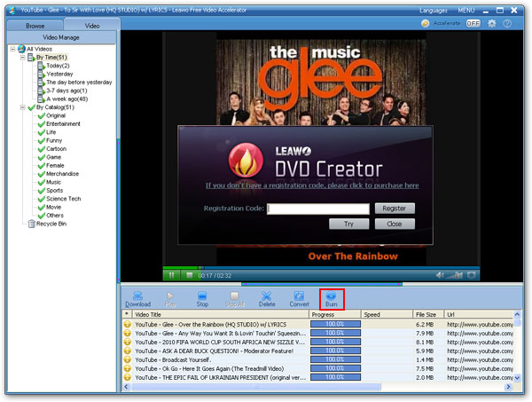Toggle the Game catalog checkmark
The width and height of the screenshot is (532, 402).
42,157
